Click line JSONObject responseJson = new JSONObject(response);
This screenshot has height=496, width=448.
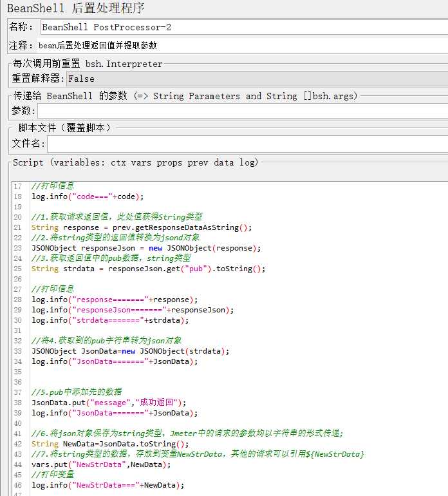pos(146,248)
